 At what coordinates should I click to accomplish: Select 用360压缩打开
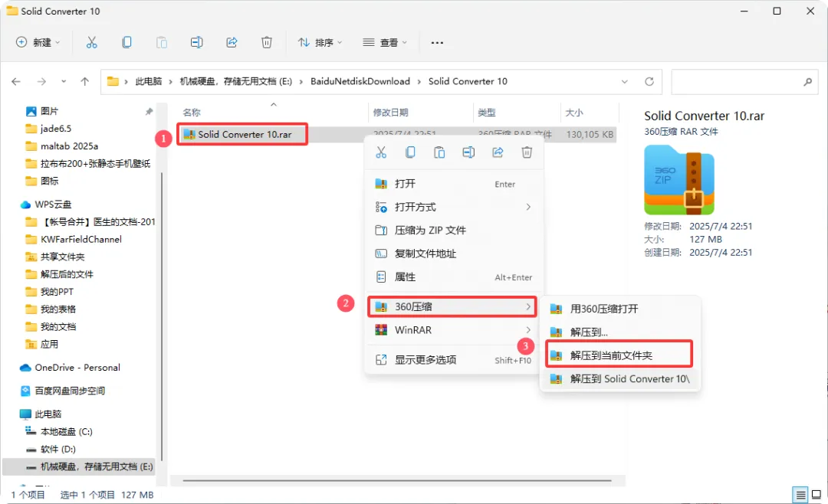pos(620,309)
